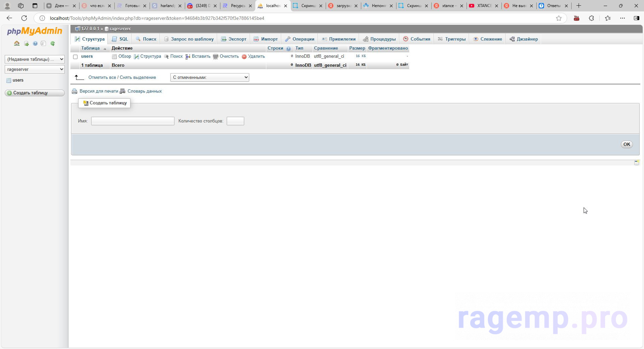This screenshot has width=644, height=349.
Task: Open the Привилегии tab
Action: (338, 39)
